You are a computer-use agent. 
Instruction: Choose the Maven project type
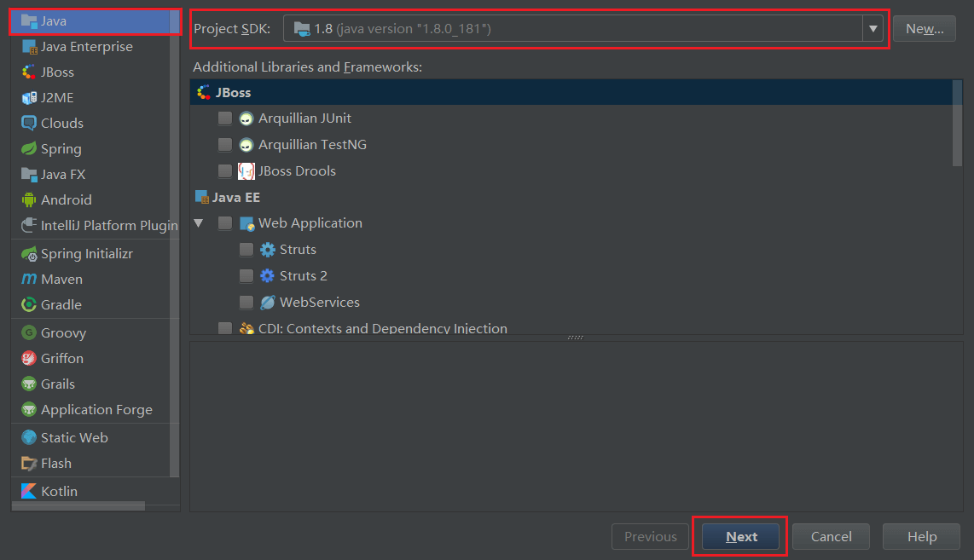(90, 279)
